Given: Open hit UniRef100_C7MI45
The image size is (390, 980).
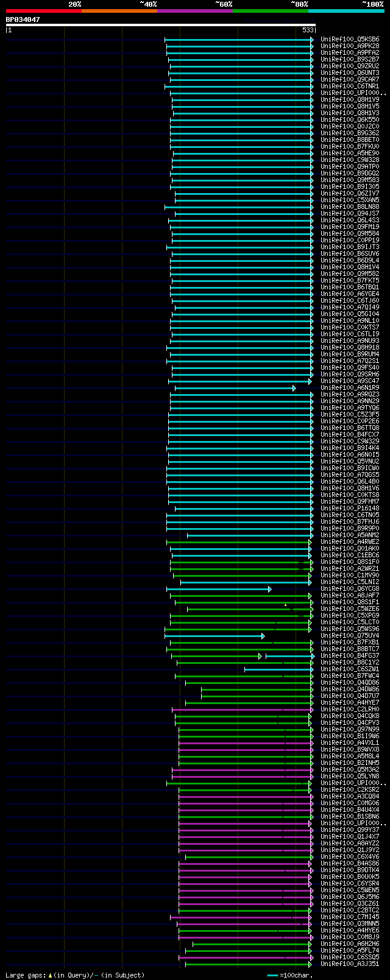Looking at the screenshot, I should coord(350,917).
